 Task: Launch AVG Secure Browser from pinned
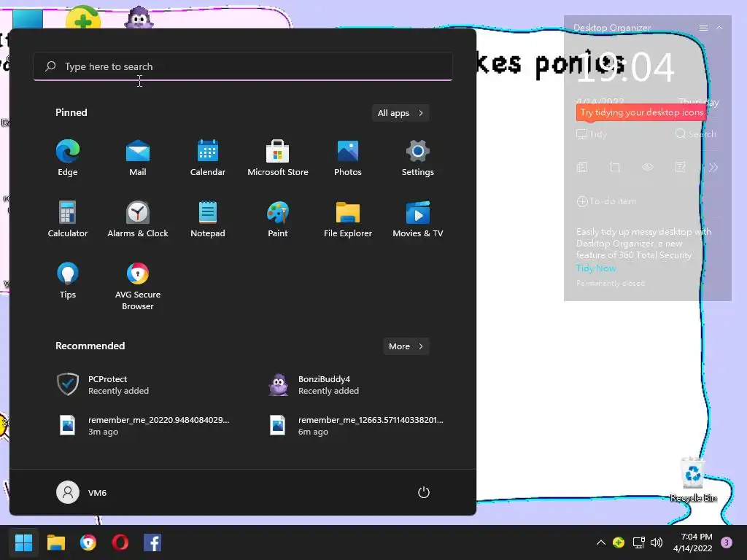pyautogui.click(x=138, y=286)
